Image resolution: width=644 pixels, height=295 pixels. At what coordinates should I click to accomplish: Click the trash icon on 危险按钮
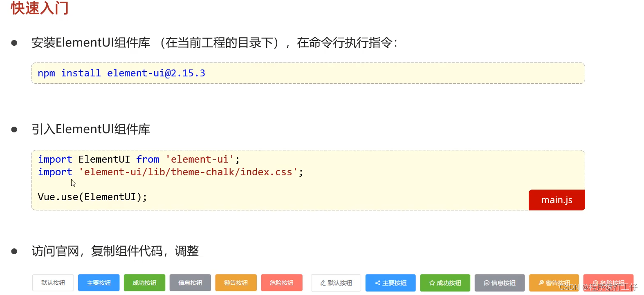[x=595, y=283]
